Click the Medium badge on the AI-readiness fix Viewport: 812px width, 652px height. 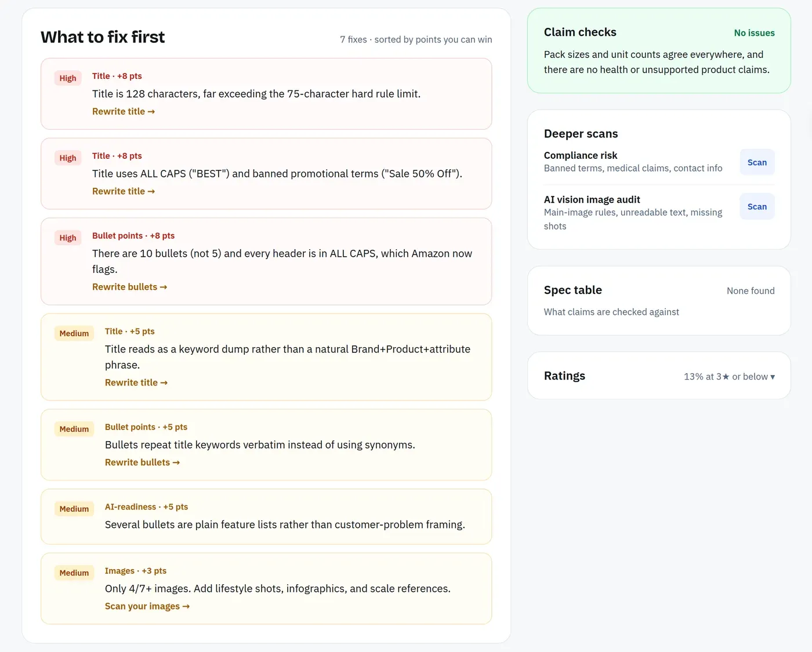click(x=74, y=509)
